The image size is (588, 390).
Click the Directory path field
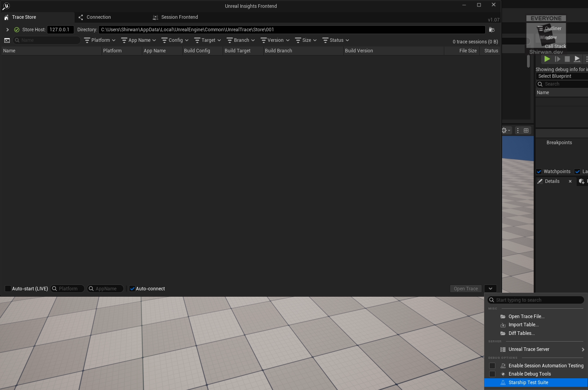292,30
